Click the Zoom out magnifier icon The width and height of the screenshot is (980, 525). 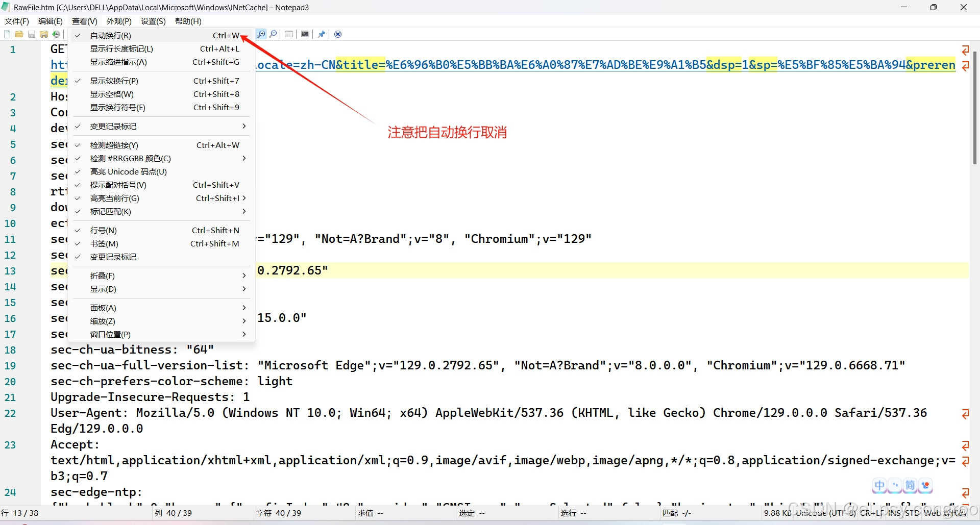click(274, 34)
